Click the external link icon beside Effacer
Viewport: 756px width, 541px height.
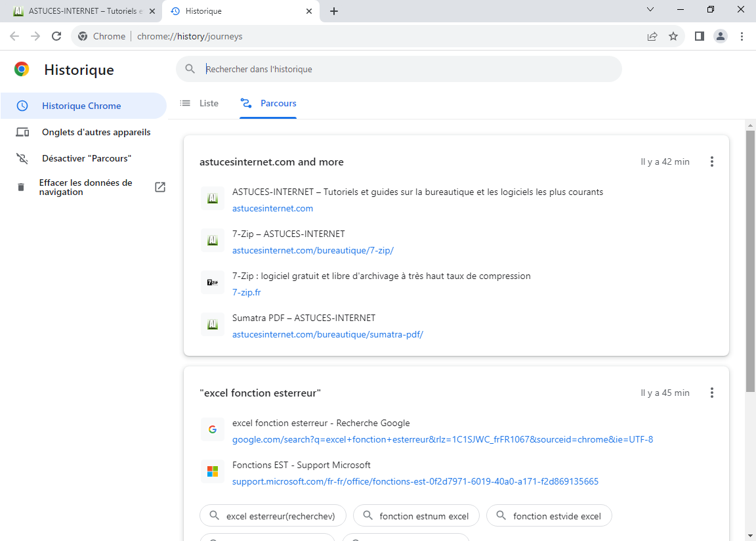click(160, 187)
